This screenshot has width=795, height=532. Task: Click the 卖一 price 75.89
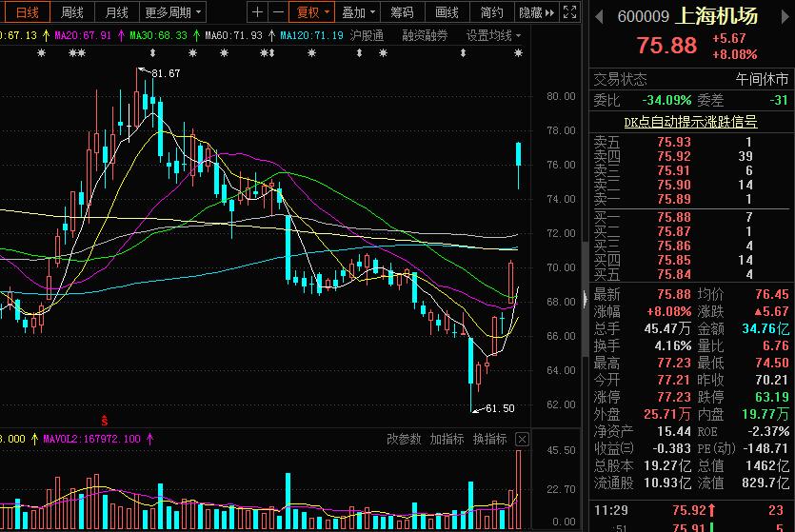coord(674,199)
